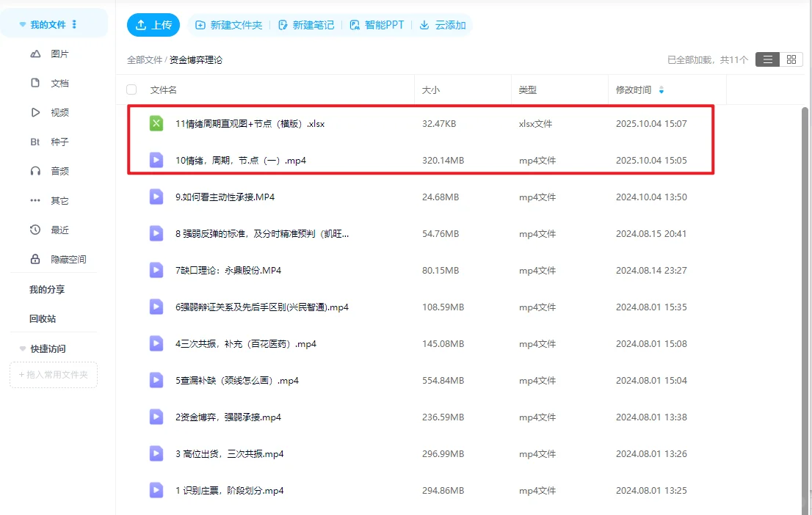Screen dimensions: 812x515
Task: Open the 图片 (Images) category icon
Action: point(35,53)
